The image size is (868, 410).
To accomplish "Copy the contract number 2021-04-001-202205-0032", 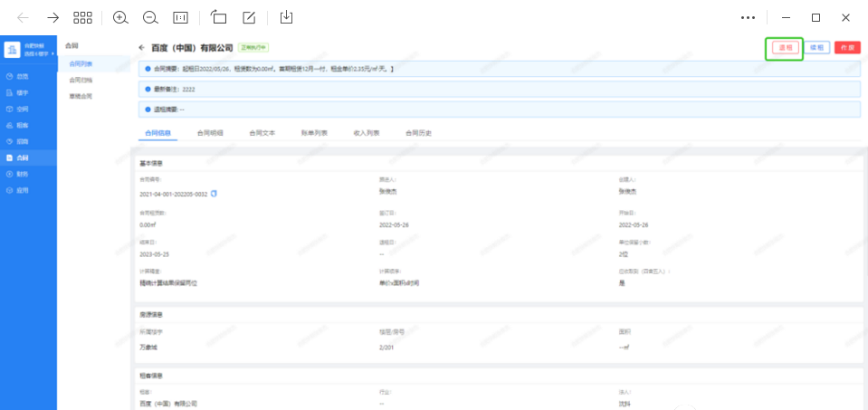I will [214, 194].
